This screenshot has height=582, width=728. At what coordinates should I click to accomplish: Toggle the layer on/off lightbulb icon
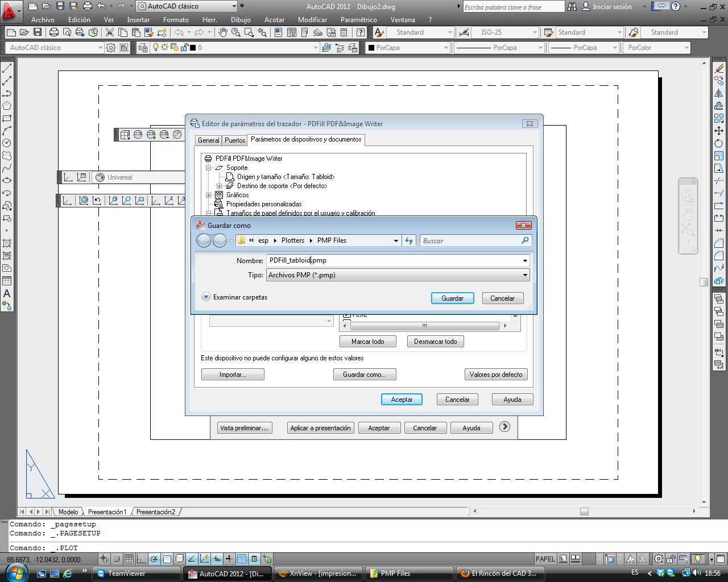click(x=156, y=48)
